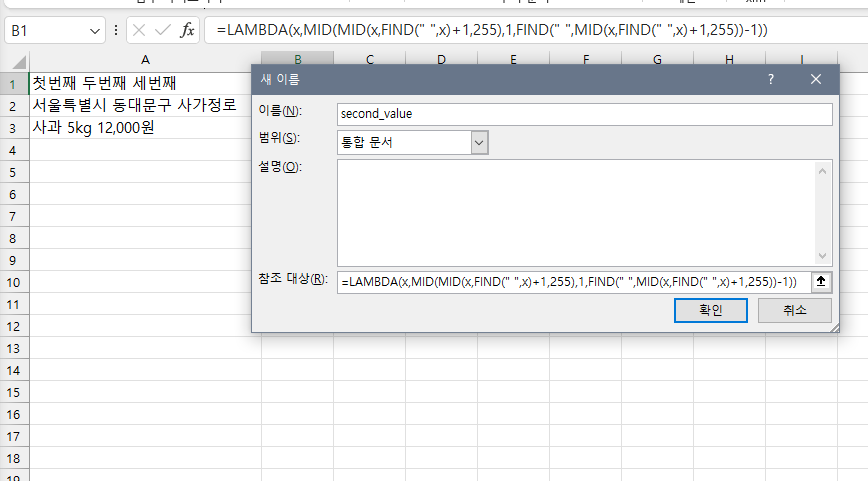Open the Name Box dropdown arrow
The width and height of the screenshot is (868, 481).
pos(95,31)
